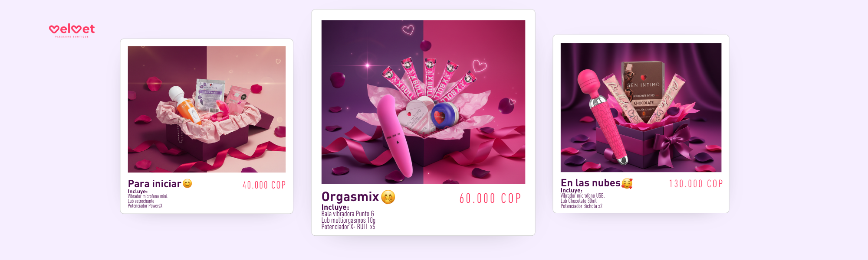Click Potenciador PowersX item text
This screenshot has height=260, width=868.
point(145,206)
